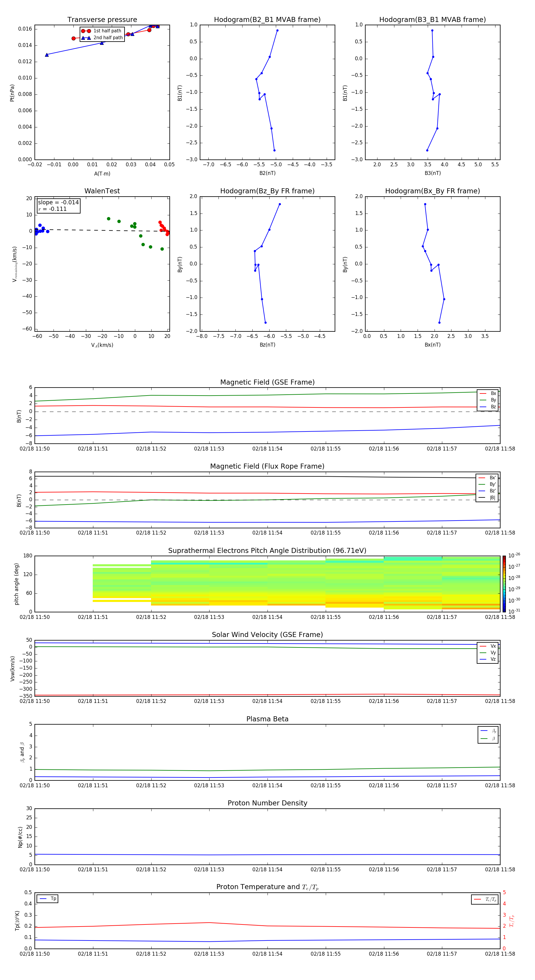Click red 'Te/Tp' right-axis label
This screenshot has height=980, width=535.
512,921
